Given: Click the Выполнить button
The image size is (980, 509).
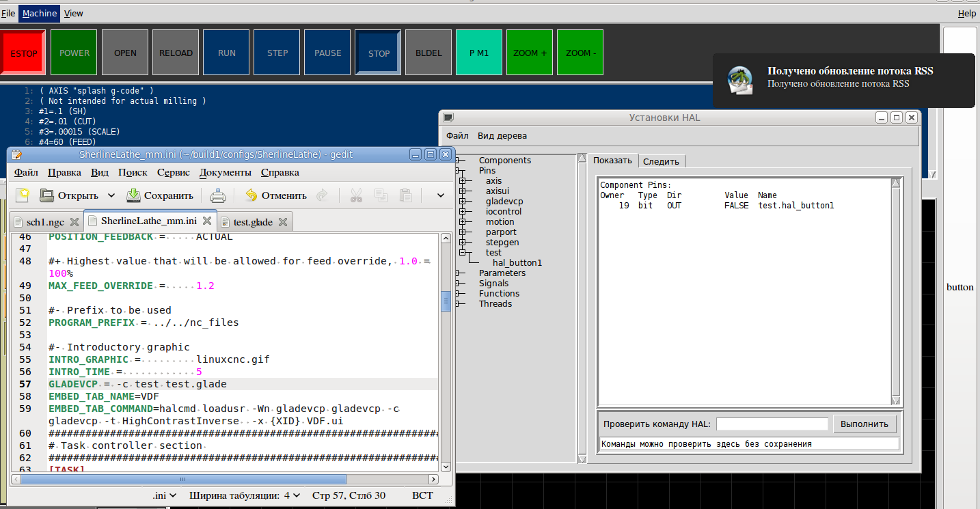Looking at the screenshot, I should coord(865,424).
